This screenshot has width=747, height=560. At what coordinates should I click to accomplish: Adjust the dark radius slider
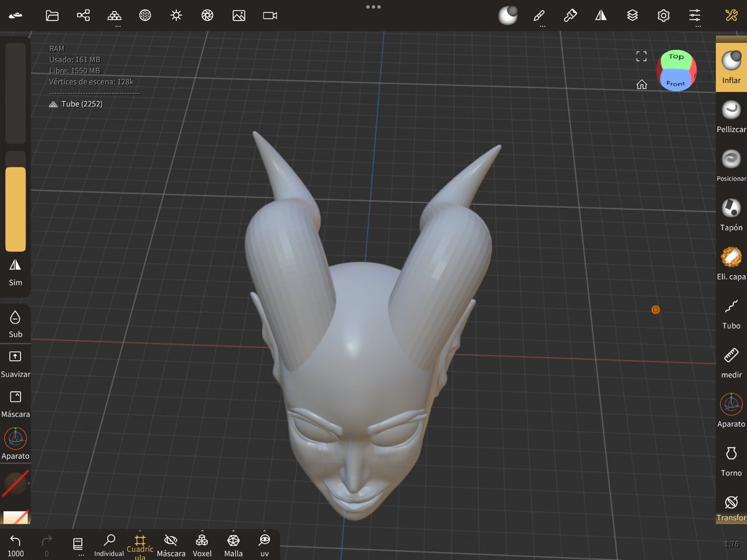click(x=16, y=93)
